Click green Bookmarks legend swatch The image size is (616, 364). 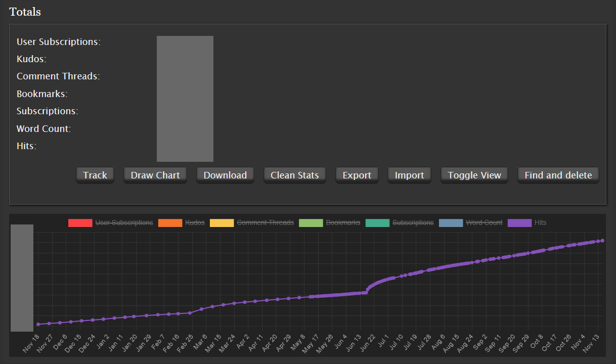click(x=311, y=223)
